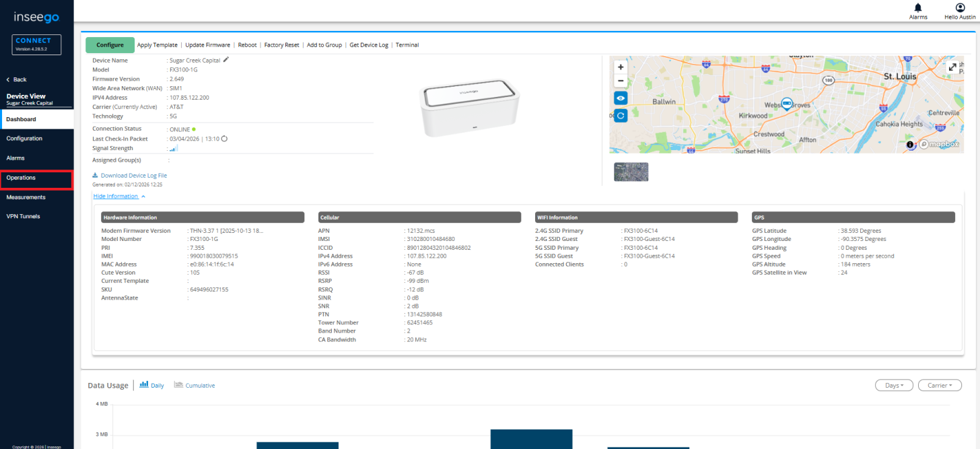Click Update Firmware
Screen dimensions: 980x449
pyautogui.click(x=207, y=45)
